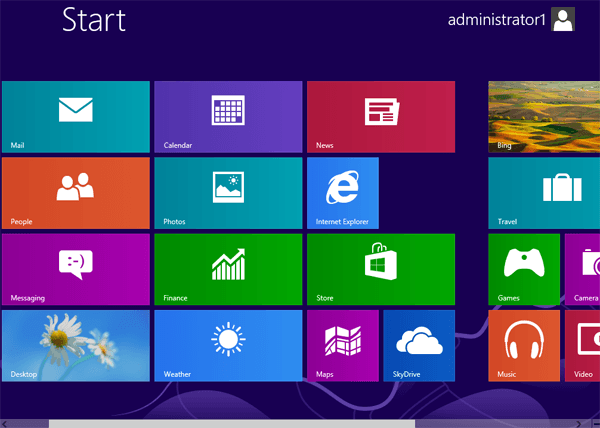The image size is (600, 428).
Task: Open the Travel tile
Action: point(544,193)
